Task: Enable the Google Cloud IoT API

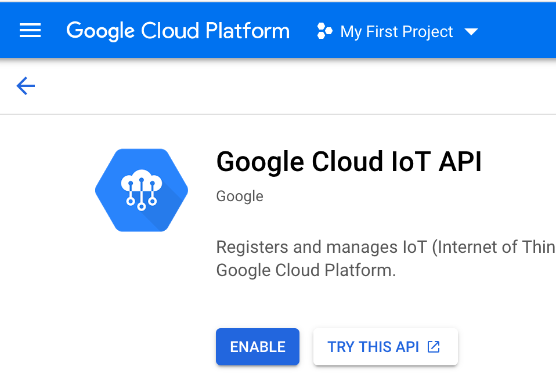Action: 257,346
